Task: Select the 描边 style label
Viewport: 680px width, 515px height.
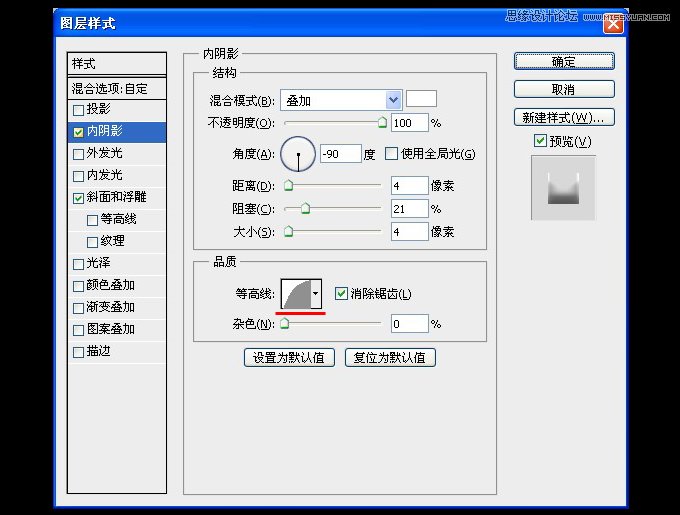Action: click(x=98, y=351)
